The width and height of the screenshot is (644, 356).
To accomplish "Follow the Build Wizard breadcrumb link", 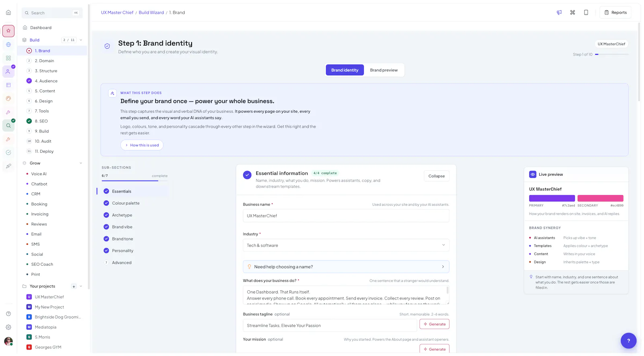I will [151, 12].
